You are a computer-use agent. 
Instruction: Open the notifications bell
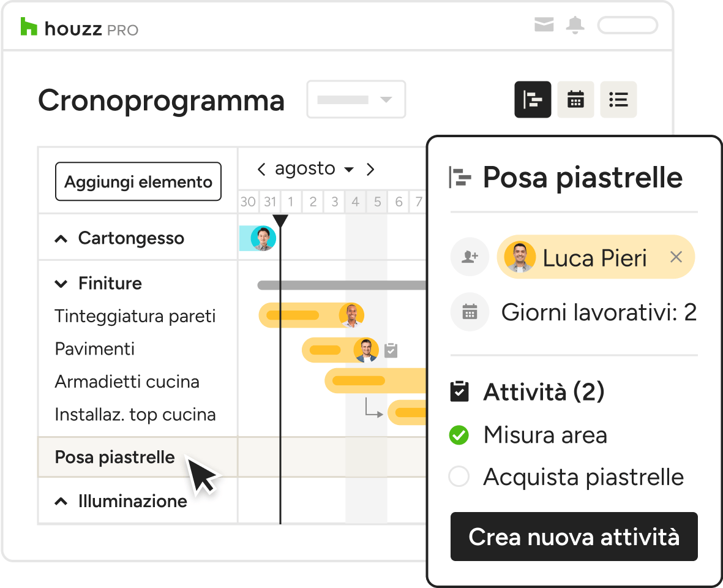coord(575,25)
